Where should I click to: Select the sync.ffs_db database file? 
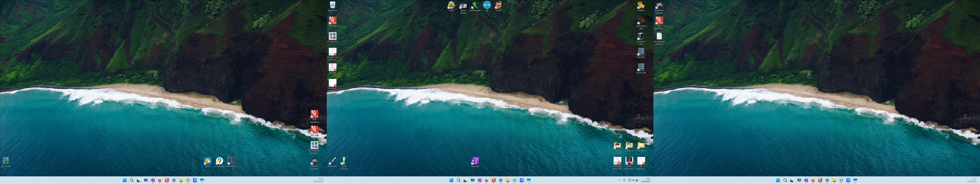click(x=6, y=162)
